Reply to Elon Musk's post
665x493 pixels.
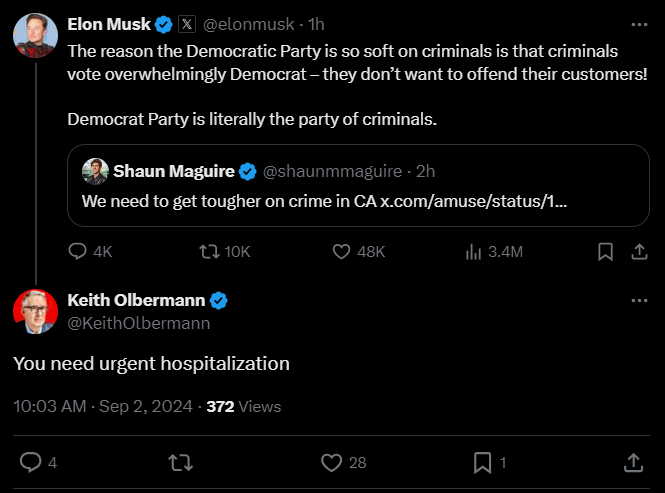[79, 251]
